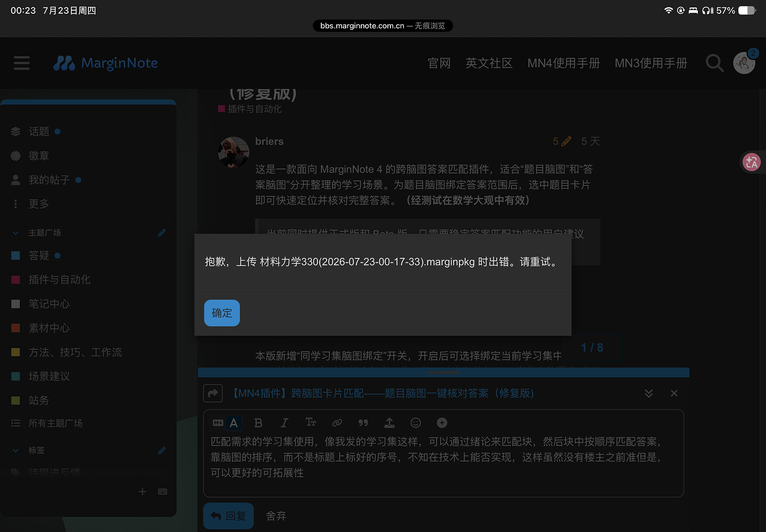Apply bold formatting in composer

(x=259, y=423)
